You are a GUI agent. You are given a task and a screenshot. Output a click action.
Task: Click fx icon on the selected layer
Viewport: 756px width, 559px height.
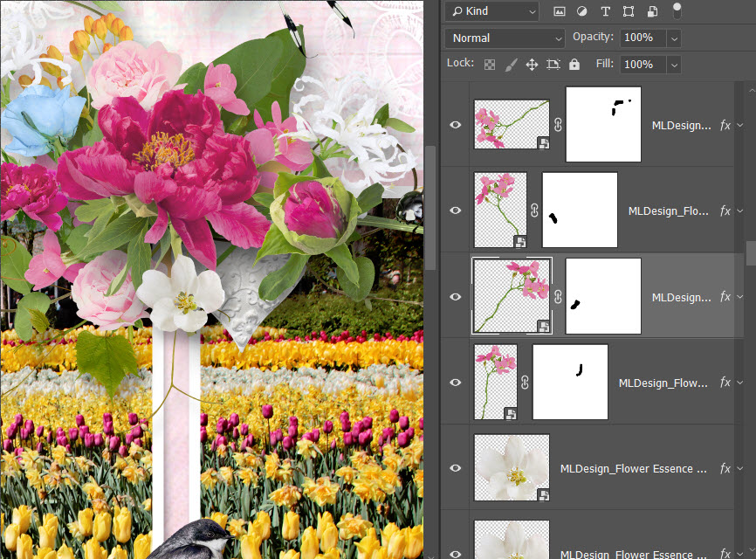(725, 297)
